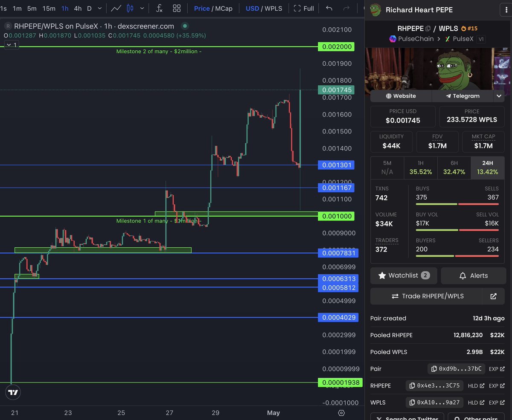Screen dimensions: 512x420
Task: Select the 1s timeframe
Action: (3, 8)
